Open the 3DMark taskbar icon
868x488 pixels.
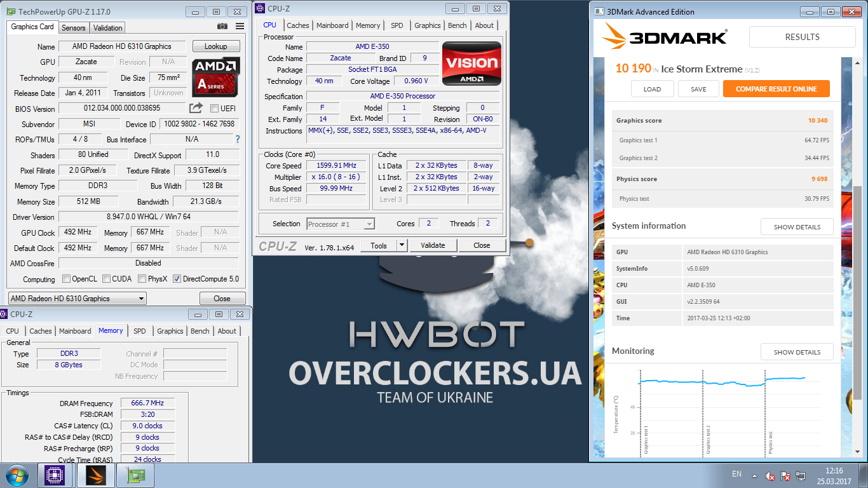pos(95,475)
